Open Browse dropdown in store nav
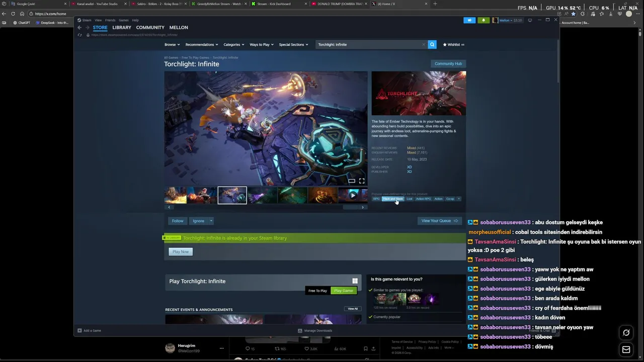 coord(172,44)
